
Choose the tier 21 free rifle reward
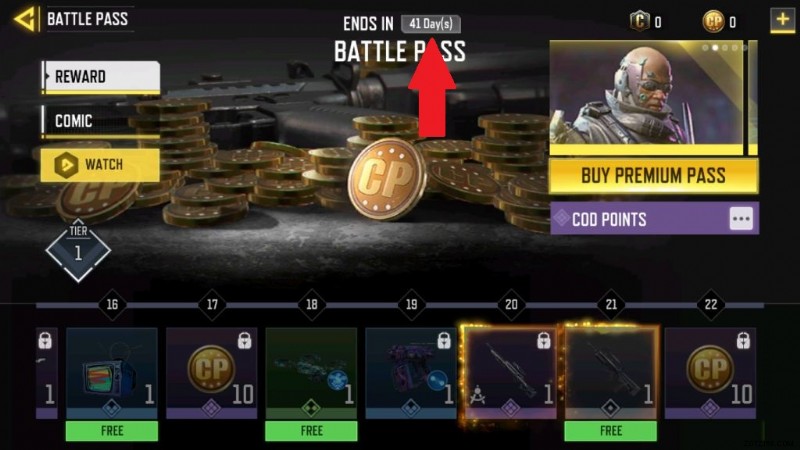611,373
